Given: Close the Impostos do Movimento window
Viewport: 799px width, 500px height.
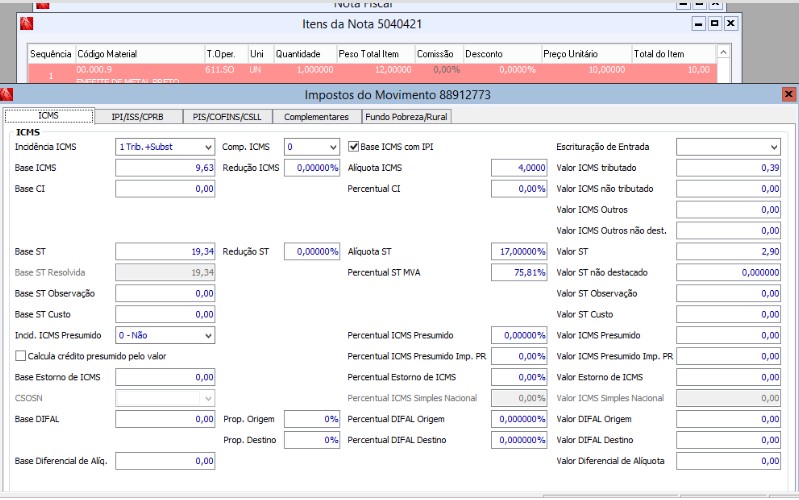Looking at the screenshot, I should point(788,94).
